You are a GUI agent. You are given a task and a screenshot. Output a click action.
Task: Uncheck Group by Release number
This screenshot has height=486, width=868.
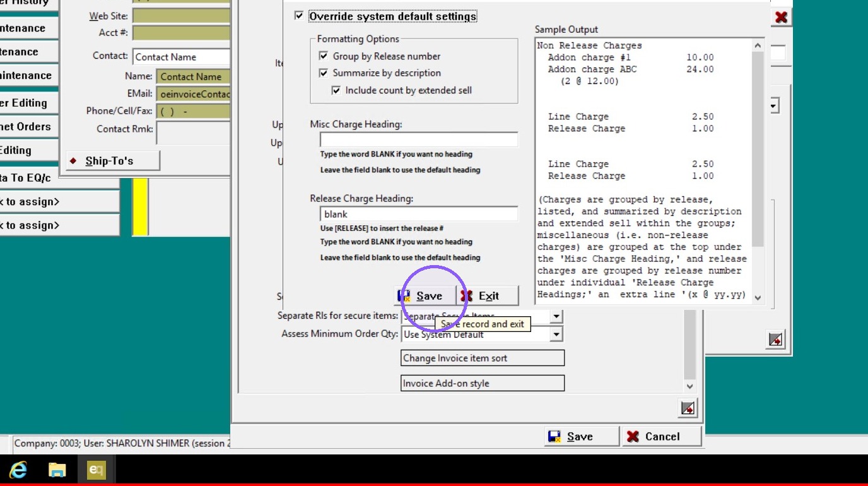pos(324,56)
